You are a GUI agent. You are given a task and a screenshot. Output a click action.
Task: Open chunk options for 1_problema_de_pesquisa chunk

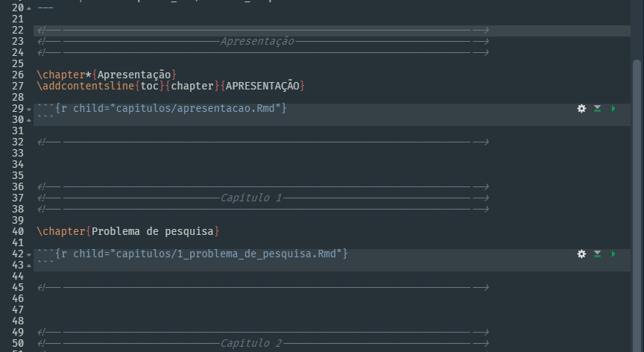(581, 254)
